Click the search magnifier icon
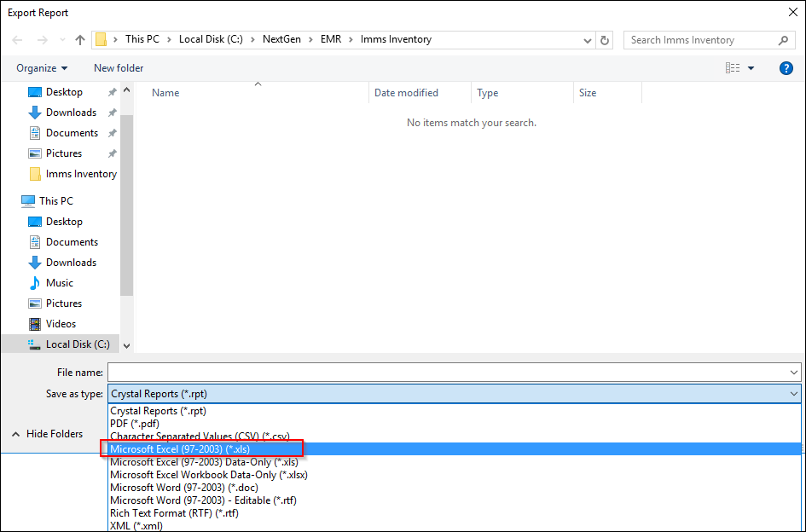This screenshot has height=532, width=806. (783, 40)
